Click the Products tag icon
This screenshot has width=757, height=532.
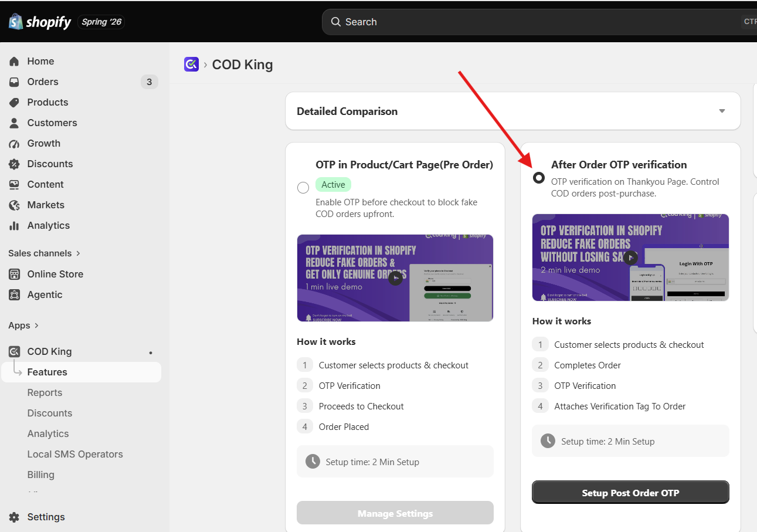point(15,102)
